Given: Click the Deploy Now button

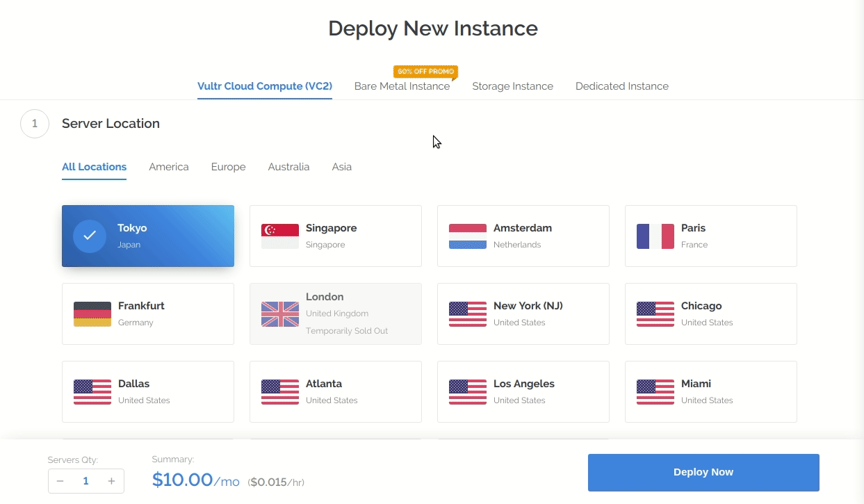Looking at the screenshot, I should [x=703, y=473].
